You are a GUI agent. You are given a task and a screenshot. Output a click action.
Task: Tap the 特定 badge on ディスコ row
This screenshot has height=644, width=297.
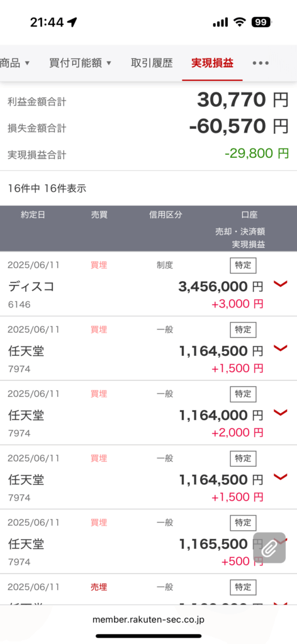click(x=243, y=265)
